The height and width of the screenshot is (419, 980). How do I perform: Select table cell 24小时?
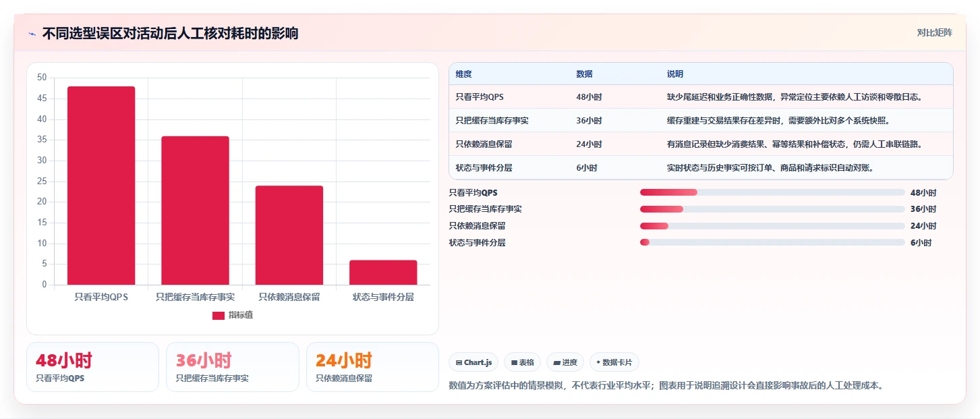click(x=589, y=144)
